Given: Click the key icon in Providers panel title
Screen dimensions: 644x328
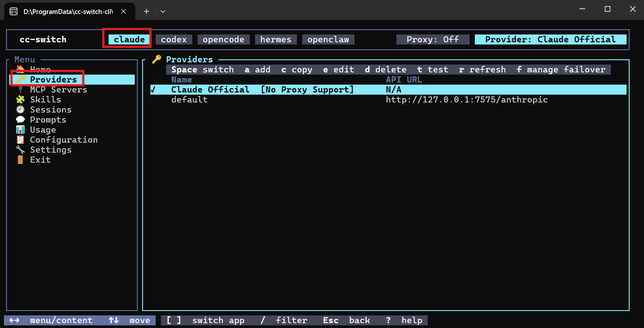Looking at the screenshot, I should point(157,59).
